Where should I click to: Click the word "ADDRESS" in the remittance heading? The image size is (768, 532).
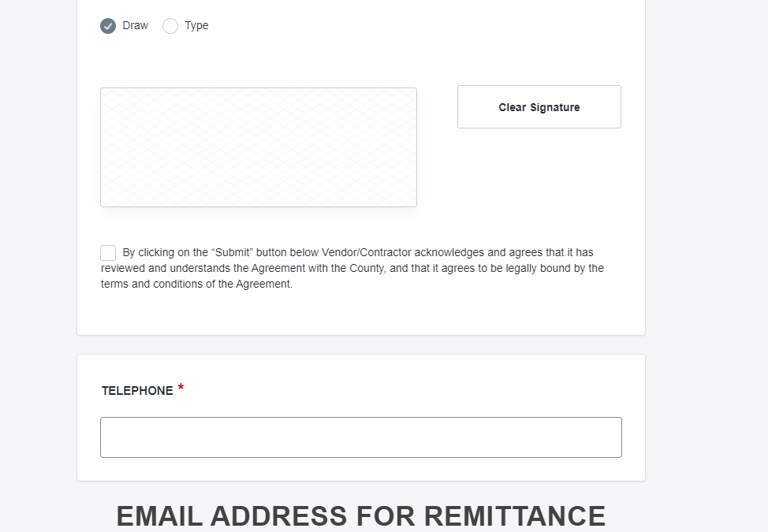point(278,516)
